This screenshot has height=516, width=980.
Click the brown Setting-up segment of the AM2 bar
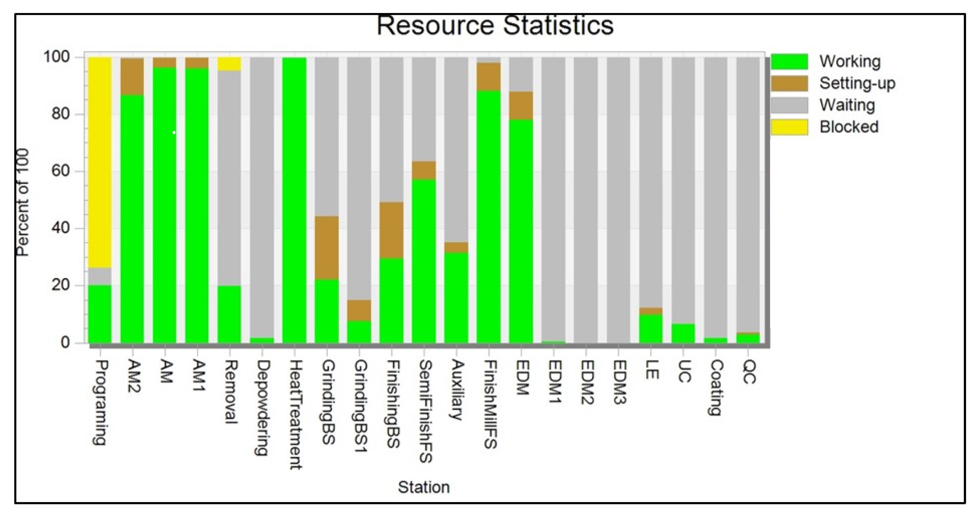[132, 76]
